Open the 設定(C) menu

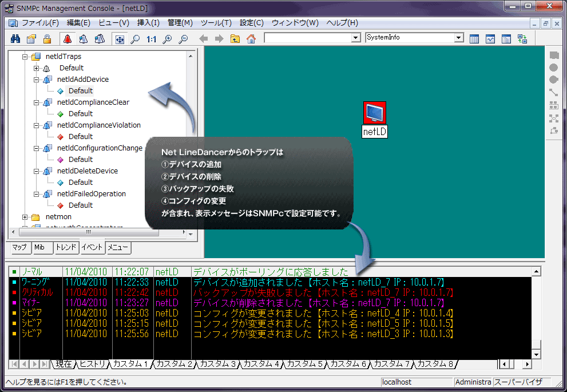(x=252, y=23)
